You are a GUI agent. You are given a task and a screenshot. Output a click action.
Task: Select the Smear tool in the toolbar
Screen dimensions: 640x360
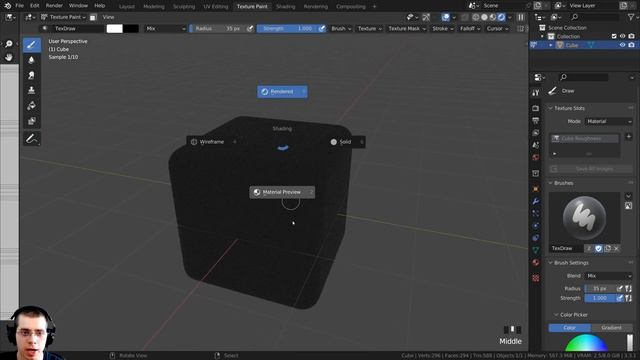tap(31, 75)
